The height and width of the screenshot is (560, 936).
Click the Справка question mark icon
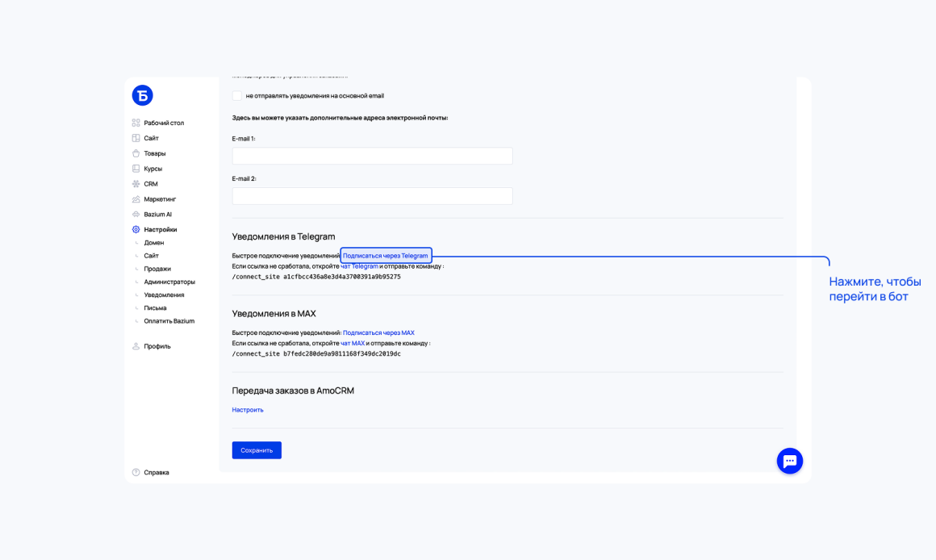pos(136,472)
